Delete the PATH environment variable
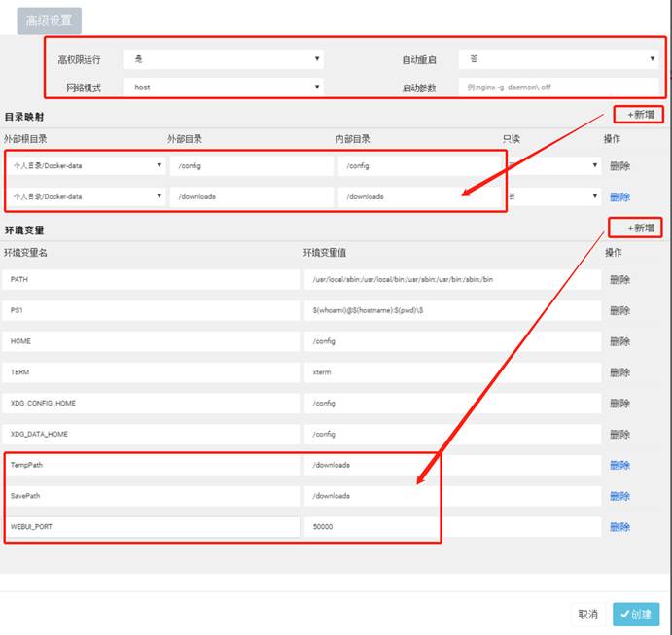 (x=619, y=280)
